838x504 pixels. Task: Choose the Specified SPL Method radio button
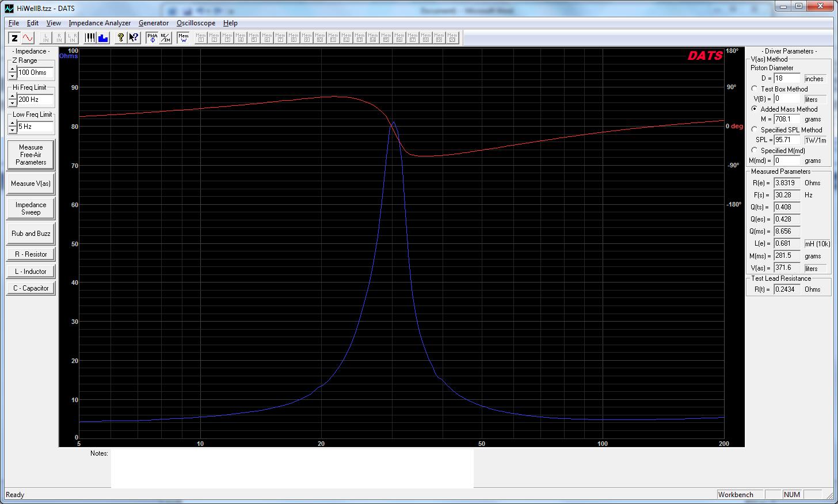[755, 129]
